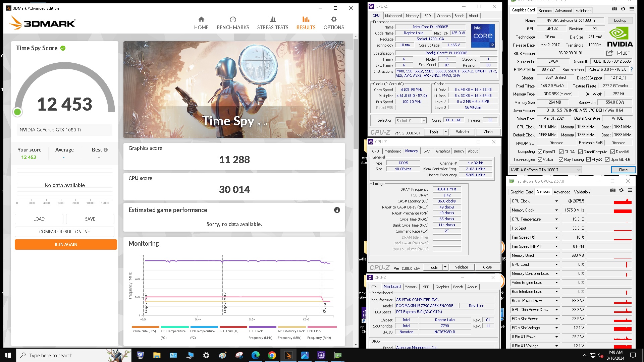Open Graphics tab in bottom CPU-Z Mainboard window
Image resolution: width=644 pixels, height=362 pixels.
pyautogui.click(x=442, y=287)
